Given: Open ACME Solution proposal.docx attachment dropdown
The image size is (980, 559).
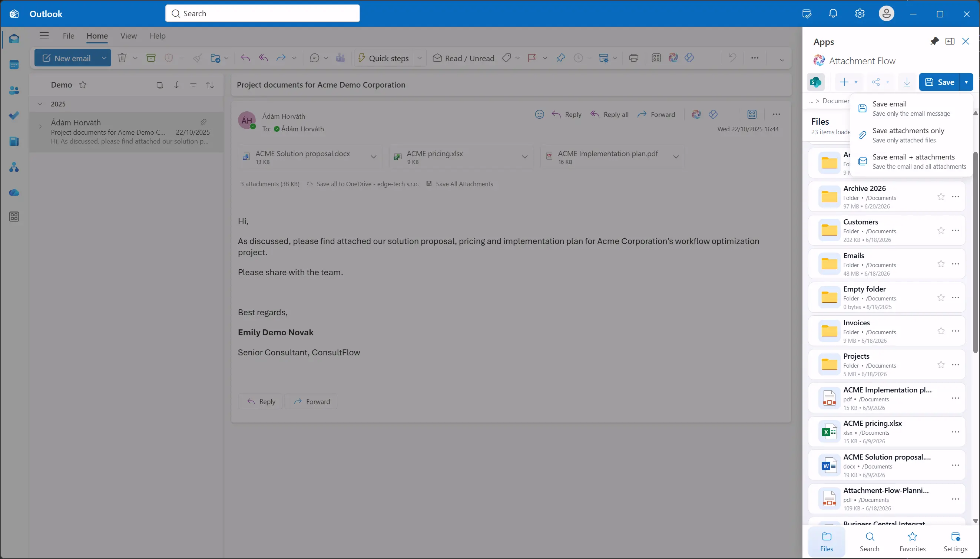Looking at the screenshot, I should (x=374, y=157).
